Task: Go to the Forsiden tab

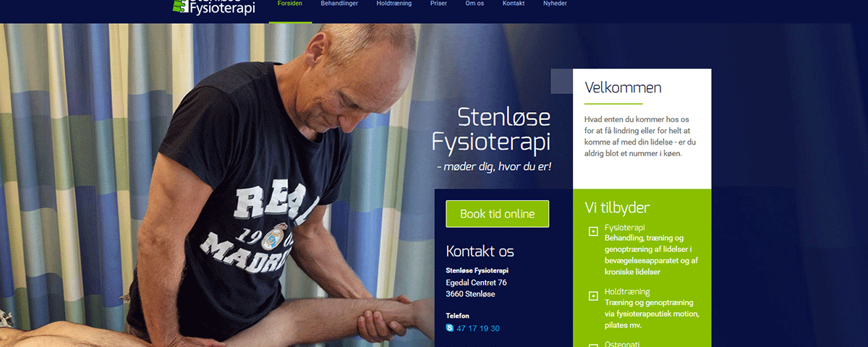Action: pos(290,4)
